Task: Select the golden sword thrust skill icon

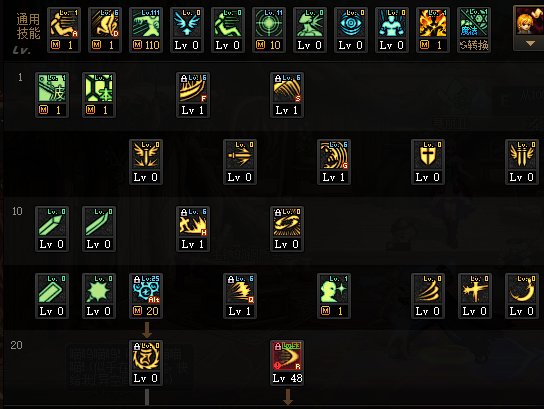Action: (240, 162)
